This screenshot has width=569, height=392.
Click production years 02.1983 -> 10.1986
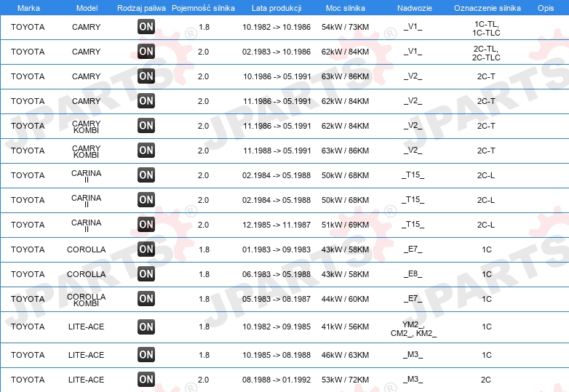(x=276, y=52)
